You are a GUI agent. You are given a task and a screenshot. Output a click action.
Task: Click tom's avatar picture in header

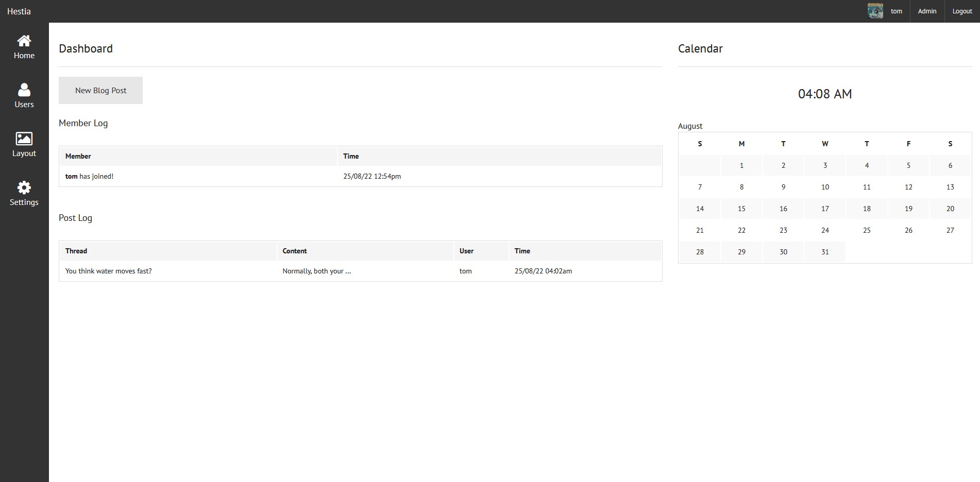(875, 11)
